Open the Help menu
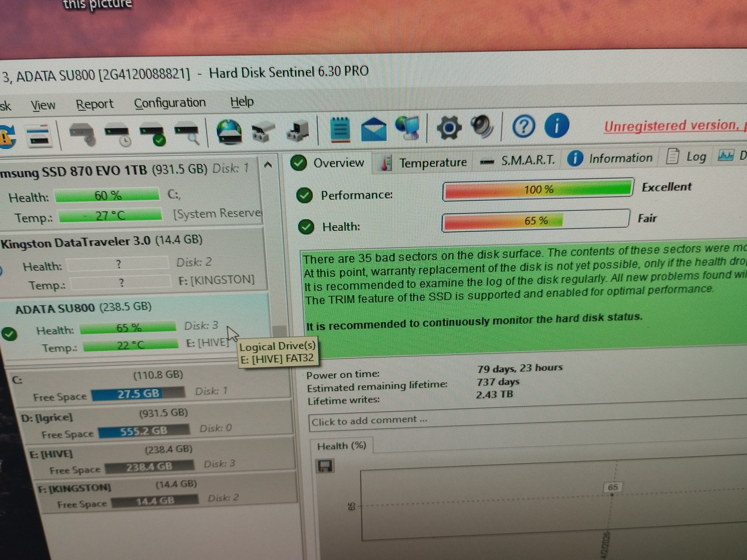This screenshot has width=747, height=560. [242, 101]
